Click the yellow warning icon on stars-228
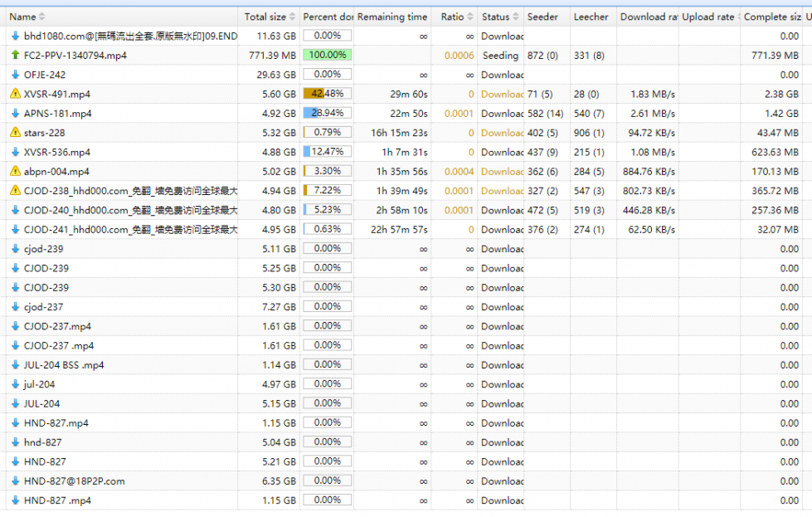Screen dimensions: 812x517 (15, 132)
